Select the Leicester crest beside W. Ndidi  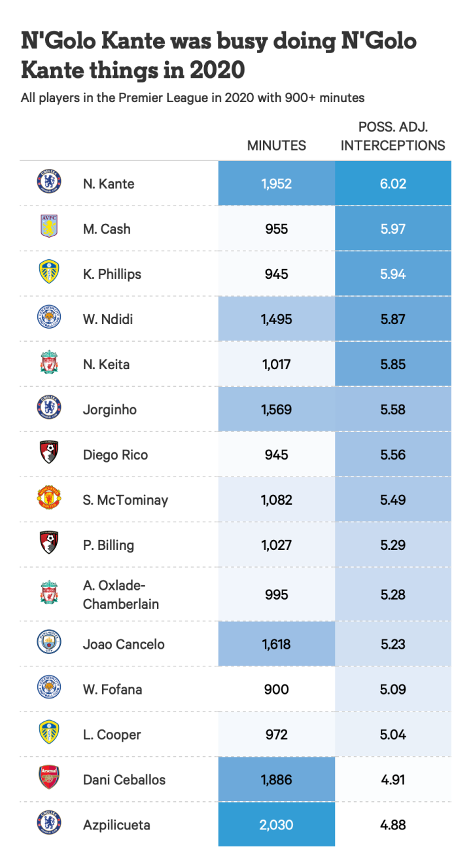(49, 319)
